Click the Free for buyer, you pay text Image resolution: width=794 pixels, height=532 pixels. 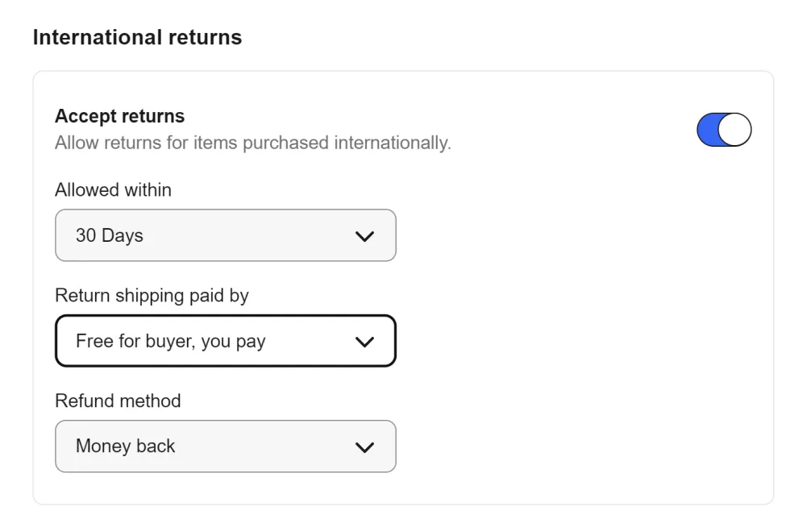point(170,341)
